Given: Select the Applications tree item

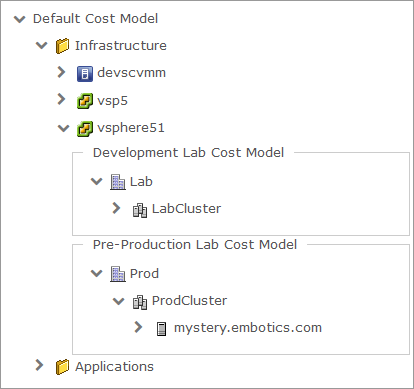Looking at the screenshot, I should click(x=114, y=367).
